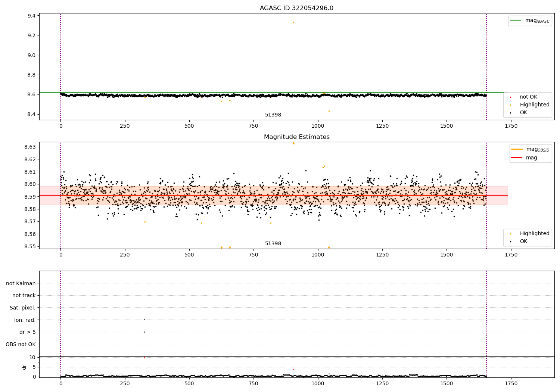The width and height of the screenshot is (560, 392).
Task: Select the Magnitude Estimates plot title
Action: point(296,137)
